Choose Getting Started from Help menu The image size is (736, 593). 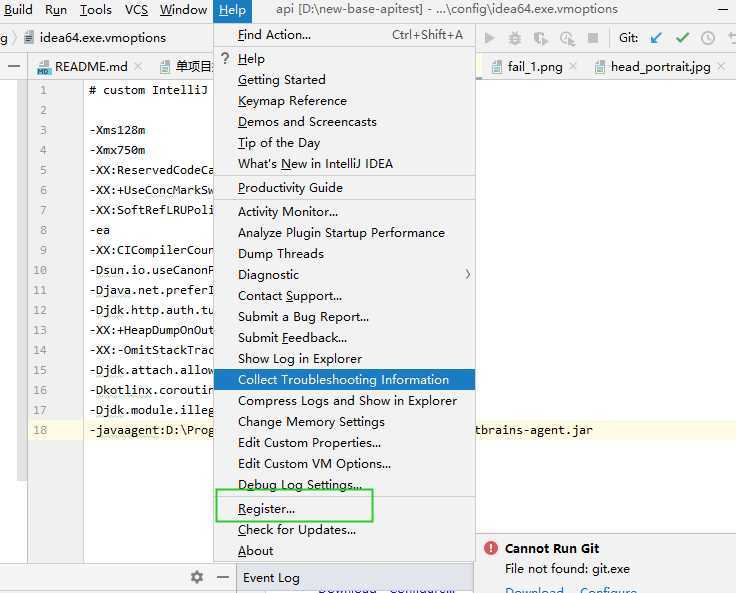(344, 80)
